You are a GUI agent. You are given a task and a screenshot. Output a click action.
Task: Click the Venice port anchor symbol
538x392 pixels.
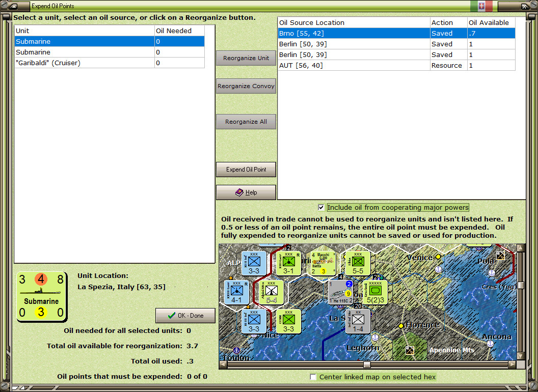[438, 269]
